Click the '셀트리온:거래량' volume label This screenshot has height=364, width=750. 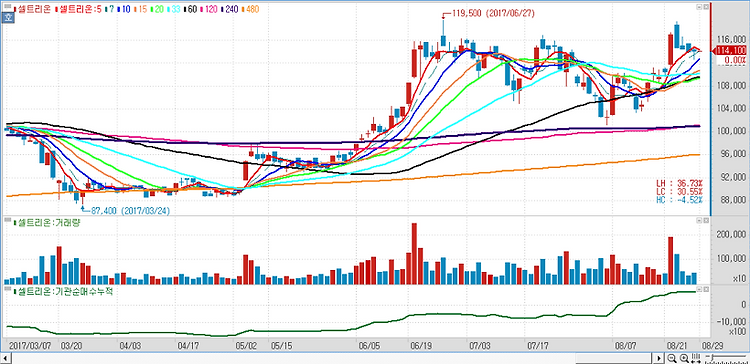point(47,222)
